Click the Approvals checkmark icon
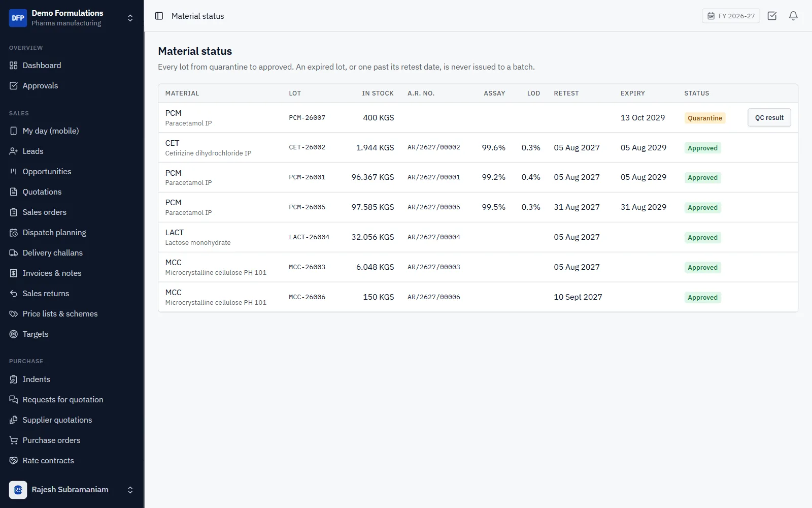 coord(14,86)
